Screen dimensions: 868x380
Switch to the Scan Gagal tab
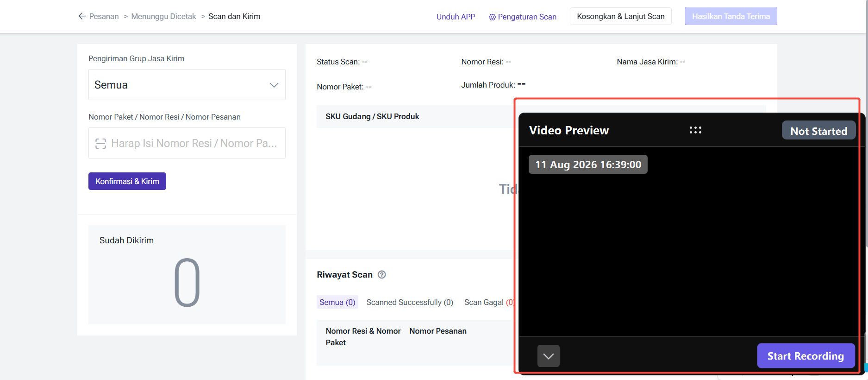coord(489,302)
